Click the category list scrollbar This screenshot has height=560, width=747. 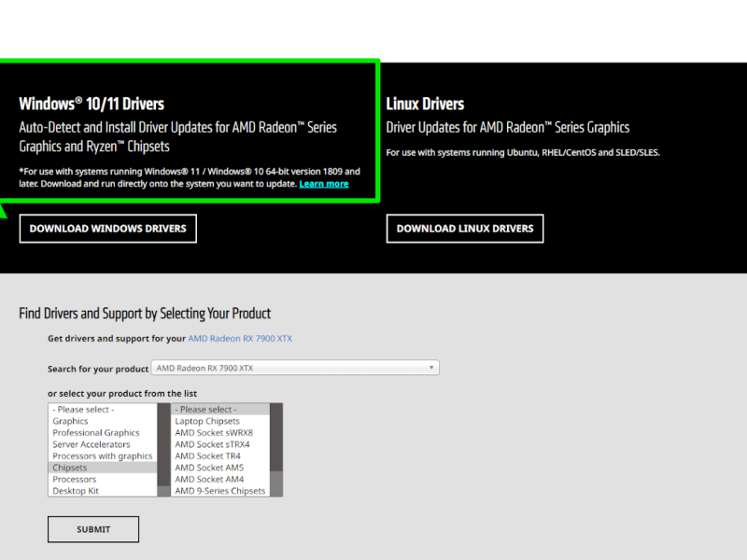click(164, 450)
